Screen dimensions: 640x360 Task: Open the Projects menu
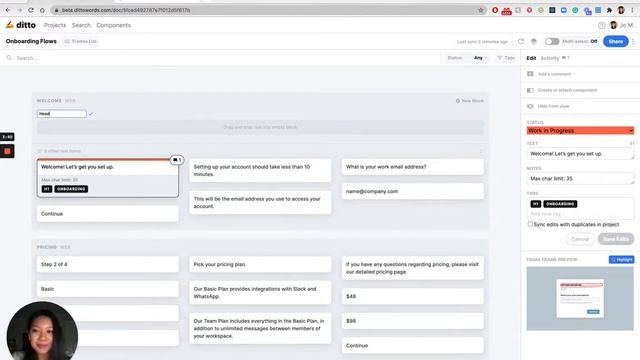[55, 25]
